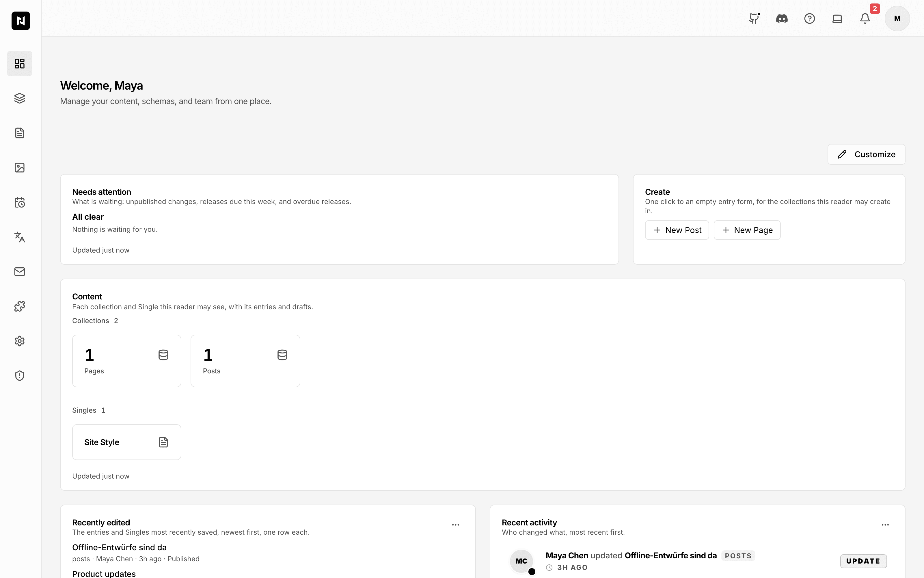924x578 pixels.
Task: Open the shield alert security icon
Action: coord(19,376)
